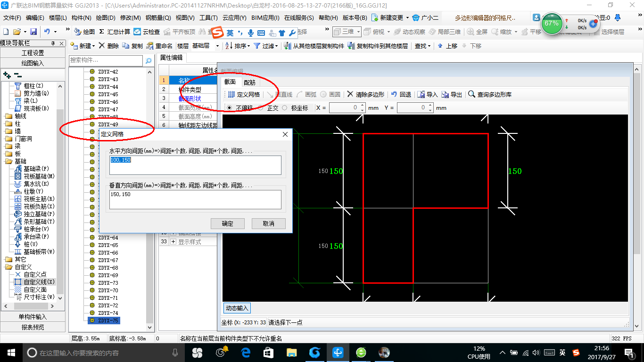
Task: Open the 构件(N) menu
Action: pyautogui.click(x=82, y=17)
